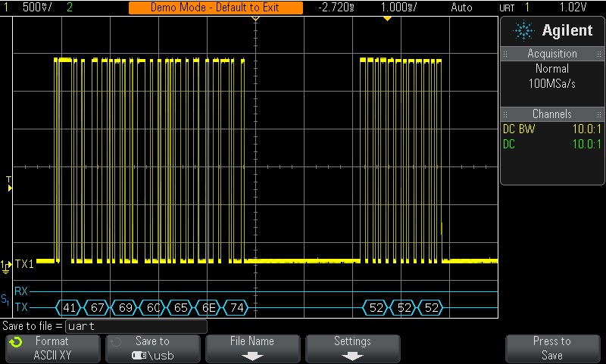Click the decoded byte 65 hex box
This screenshot has width=606, height=364.
pyautogui.click(x=180, y=308)
